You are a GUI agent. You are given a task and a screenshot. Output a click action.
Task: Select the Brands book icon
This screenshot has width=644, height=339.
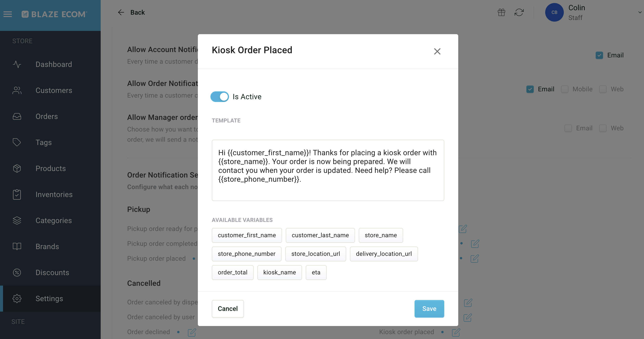[17, 246]
